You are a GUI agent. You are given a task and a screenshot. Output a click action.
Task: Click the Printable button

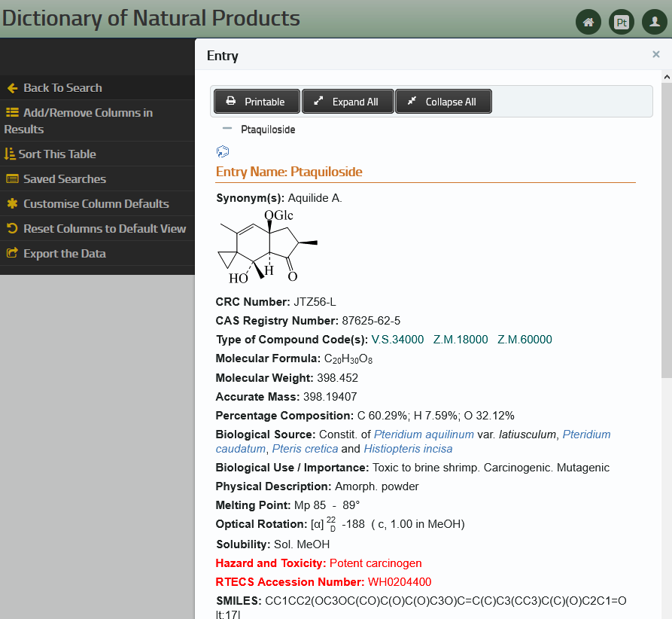tap(257, 102)
